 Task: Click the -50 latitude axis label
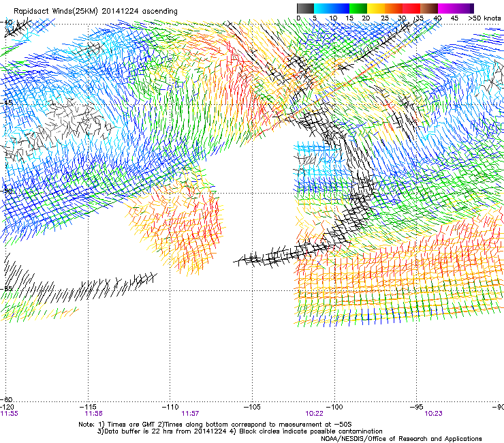pos(6,190)
